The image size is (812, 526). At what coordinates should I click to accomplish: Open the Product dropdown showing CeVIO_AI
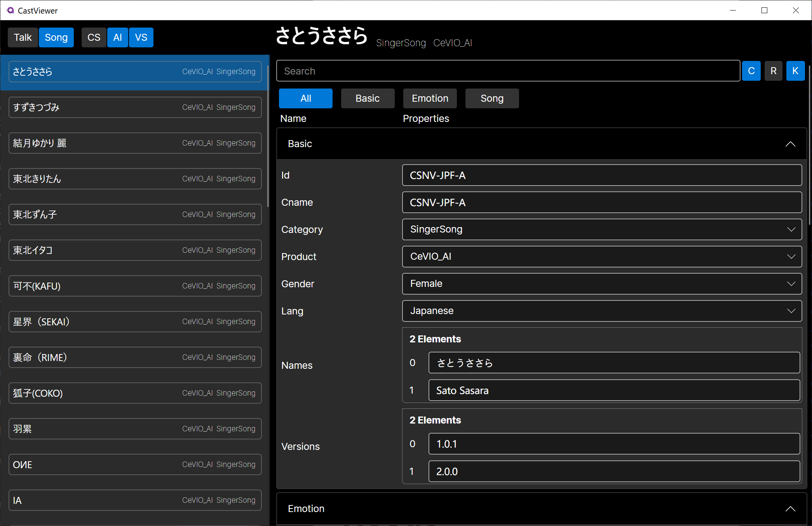pos(601,257)
